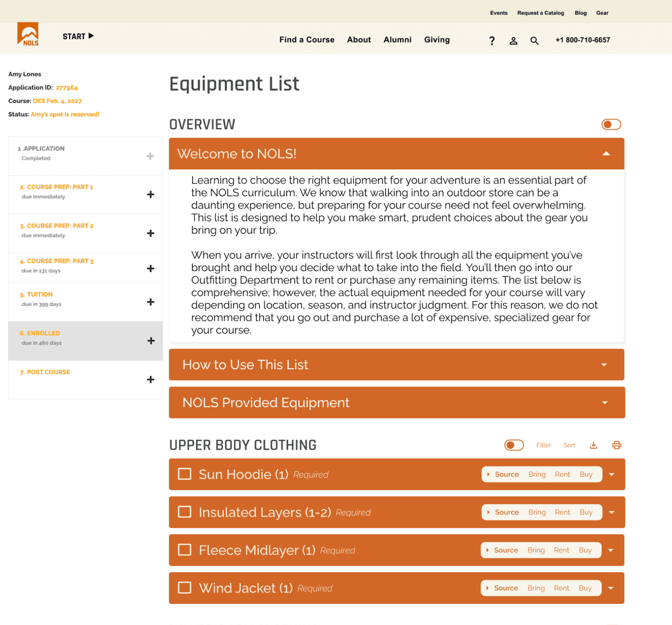Click the download equipment list icon
This screenshot has height=625, width=672.
coord(593,445)
